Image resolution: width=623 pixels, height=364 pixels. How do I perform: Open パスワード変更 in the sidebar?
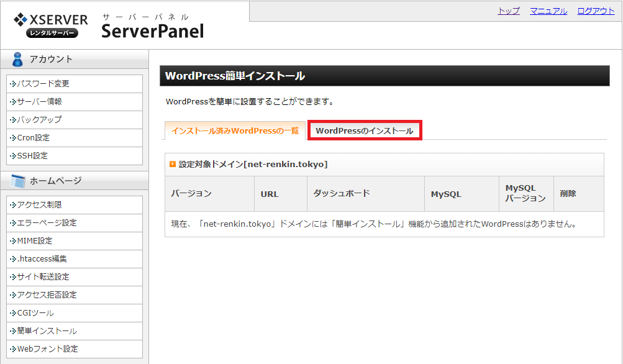(75, 84)
